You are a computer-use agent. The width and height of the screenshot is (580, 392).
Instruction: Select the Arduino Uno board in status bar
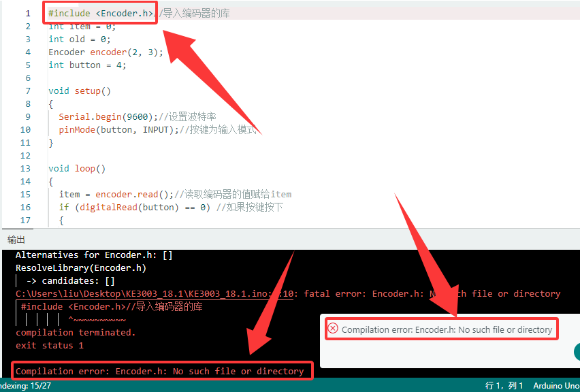click(x=556, y=386)
